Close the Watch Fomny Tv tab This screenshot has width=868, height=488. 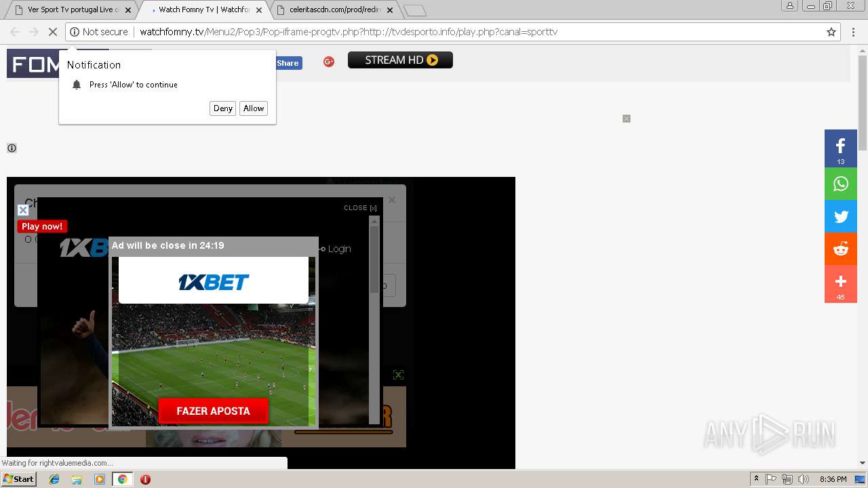(x=259, y=10)
